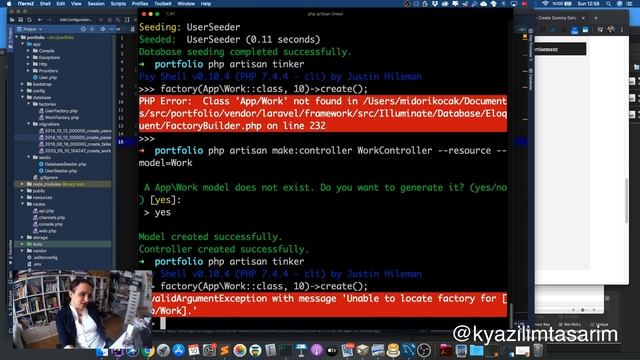
Task: Open a new browser tab with plus
Action: coord(596,18)
